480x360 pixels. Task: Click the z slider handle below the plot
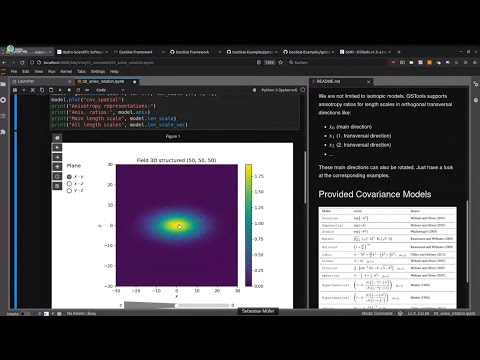176,305
